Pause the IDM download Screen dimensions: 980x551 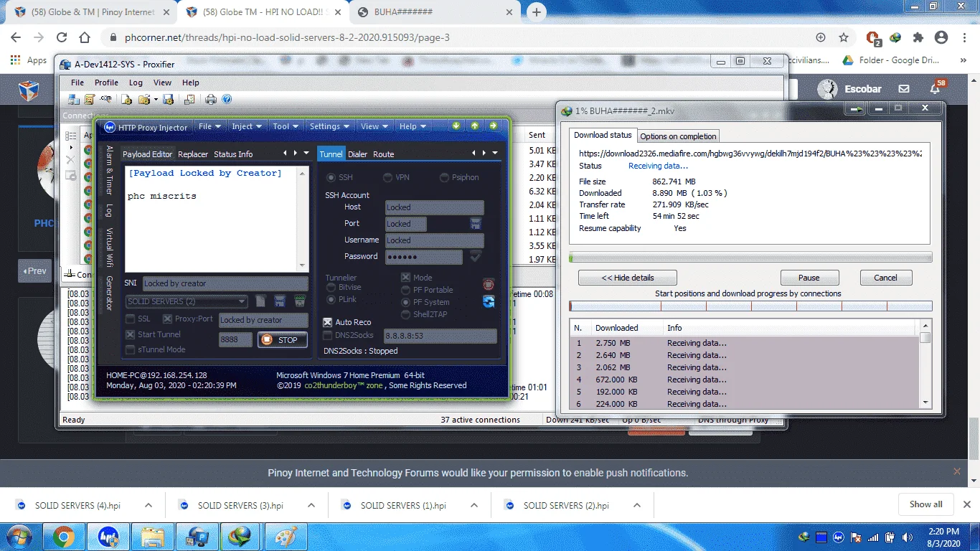tap(809, 278)
